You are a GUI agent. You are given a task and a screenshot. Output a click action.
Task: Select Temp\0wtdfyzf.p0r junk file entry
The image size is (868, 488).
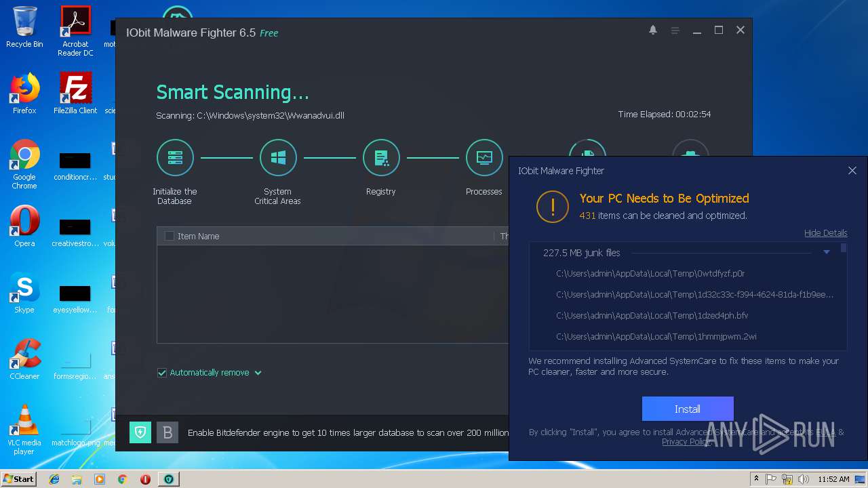[650, 274]
